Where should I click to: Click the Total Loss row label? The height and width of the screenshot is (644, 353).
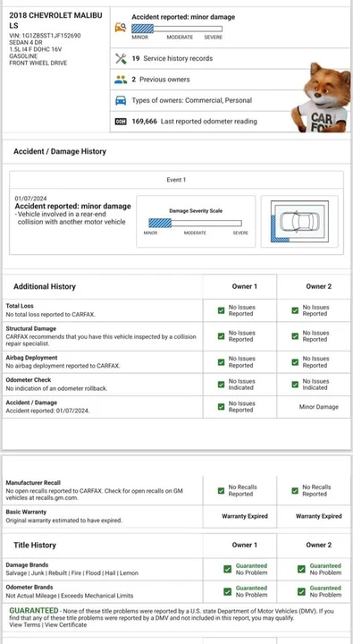20,306
